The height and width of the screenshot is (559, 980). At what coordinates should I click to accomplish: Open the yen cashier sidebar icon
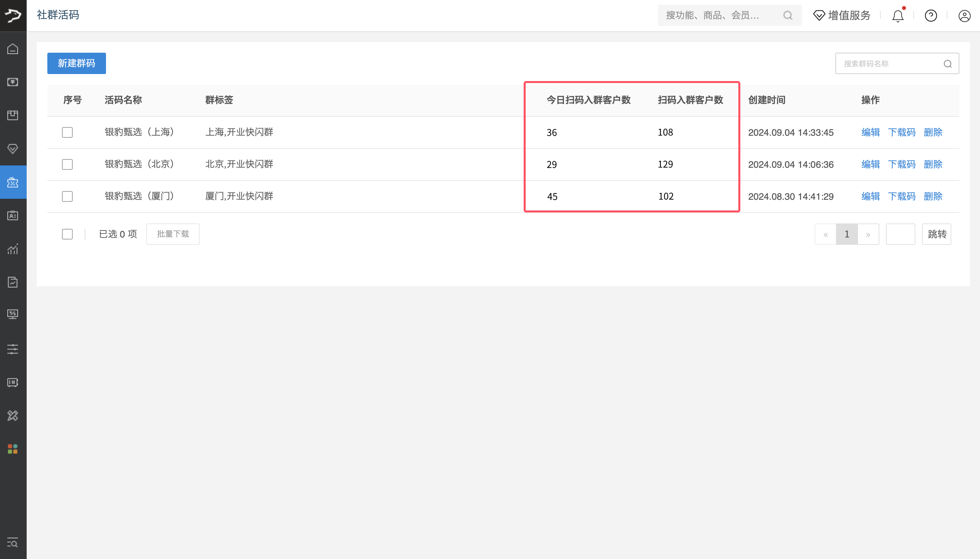pyautogui.click(x=13, y=82)
